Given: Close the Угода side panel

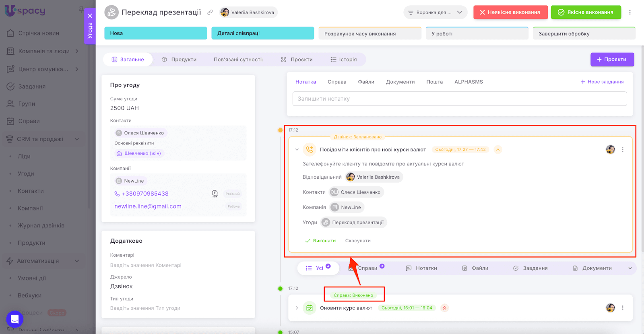Looking at the screenshot, I should 90,16.
